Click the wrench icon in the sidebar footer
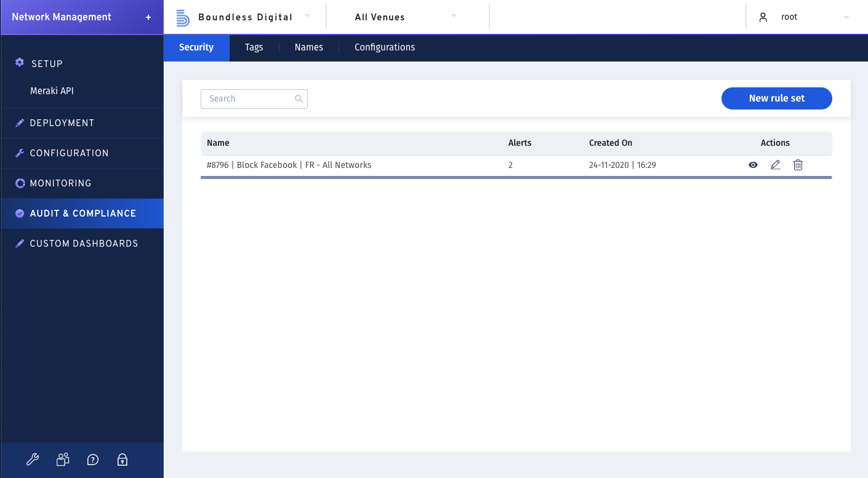The width and height of the screenshot is (868, 478). 33,460
